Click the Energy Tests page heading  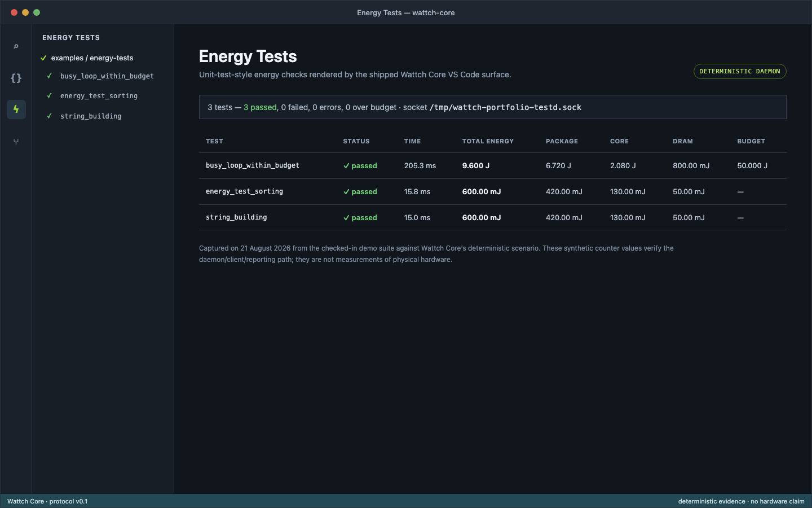tap(248, 56)
